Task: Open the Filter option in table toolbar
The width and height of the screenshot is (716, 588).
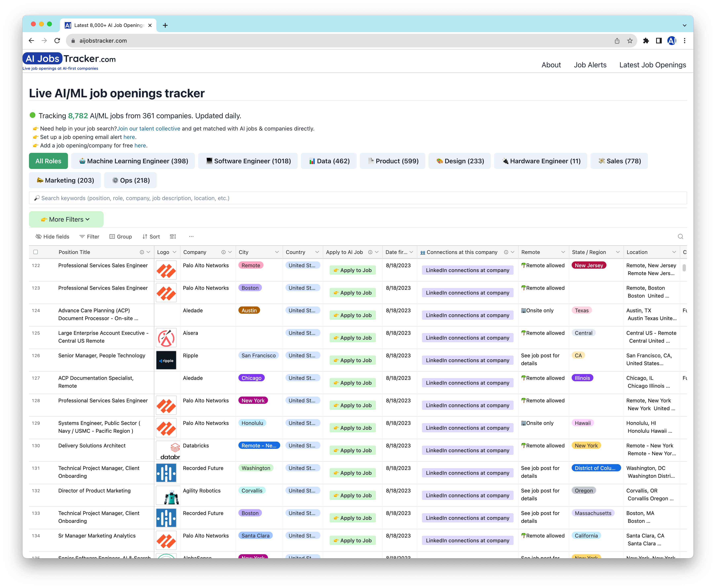Action: pos(89,236)
